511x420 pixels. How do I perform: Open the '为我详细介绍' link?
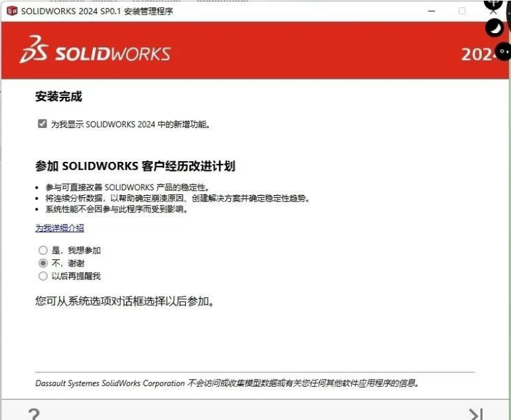coord(60,228)
